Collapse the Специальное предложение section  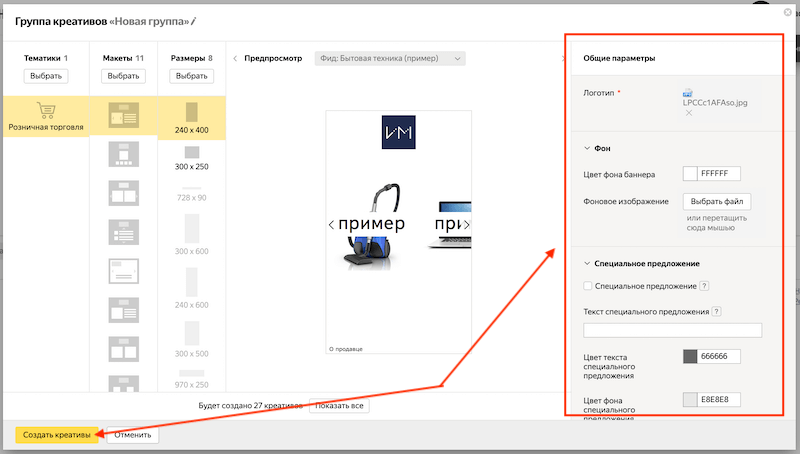pos(587,264)
